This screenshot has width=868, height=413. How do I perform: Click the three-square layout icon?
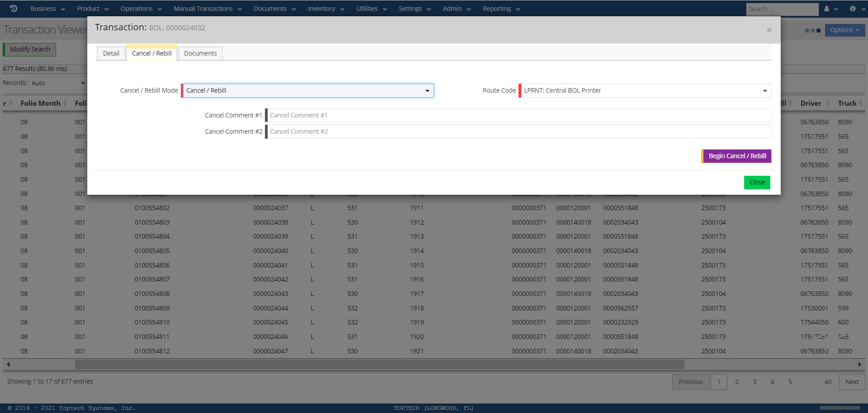click(x=812, y=30)
